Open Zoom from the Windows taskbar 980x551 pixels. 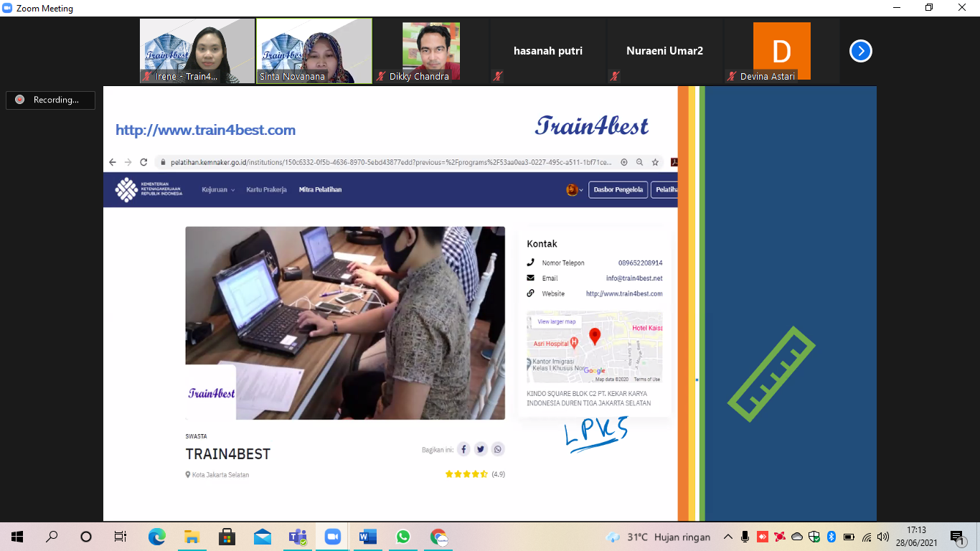332,537
